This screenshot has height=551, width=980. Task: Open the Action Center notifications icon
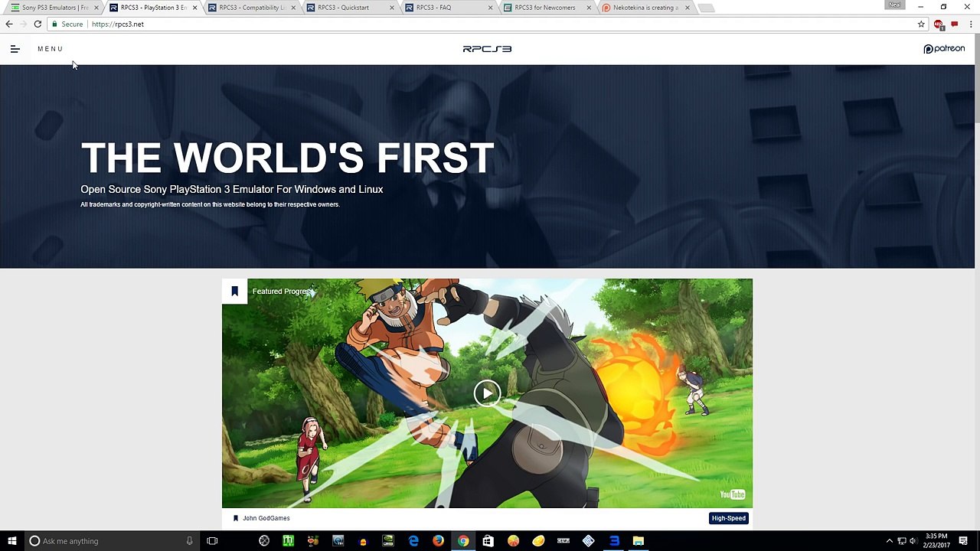tap(963, 541)
